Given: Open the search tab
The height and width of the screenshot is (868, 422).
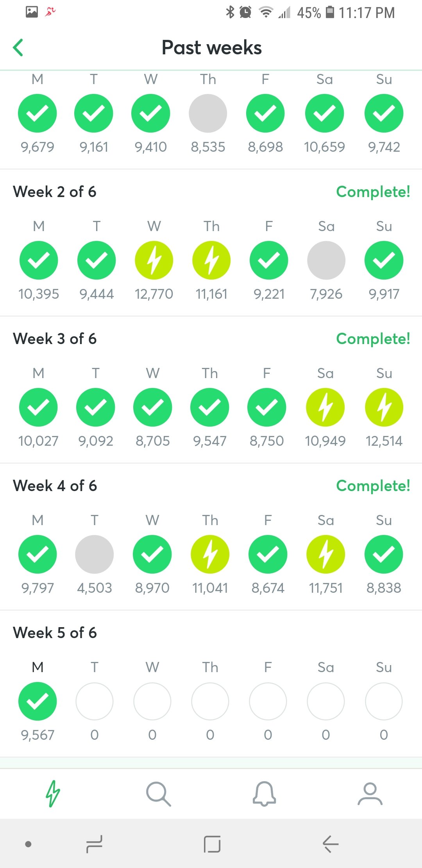Looking at the screenshot, I should [x=158, y=794].
